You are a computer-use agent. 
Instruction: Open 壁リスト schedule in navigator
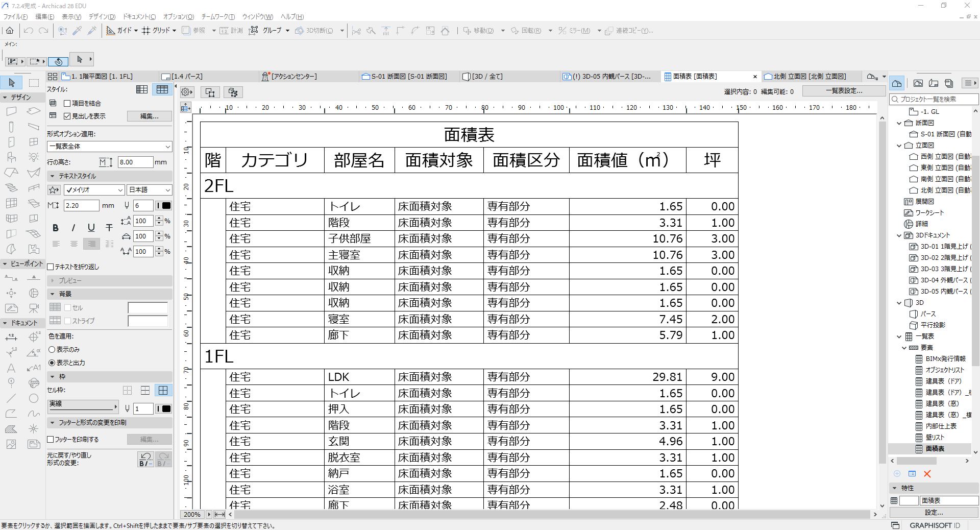click(x=935, y=438)
